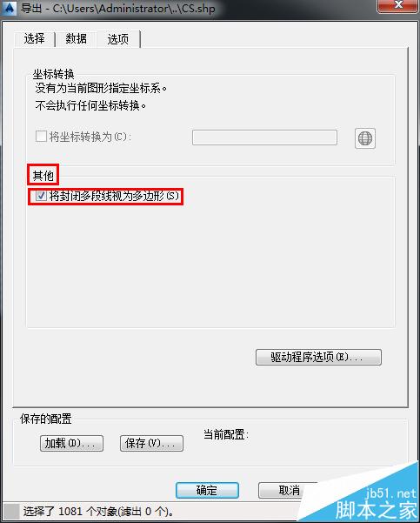This screenshot has width=420, height=523.
Task: Close the 导出 dialog window
Action: [397, 5]
